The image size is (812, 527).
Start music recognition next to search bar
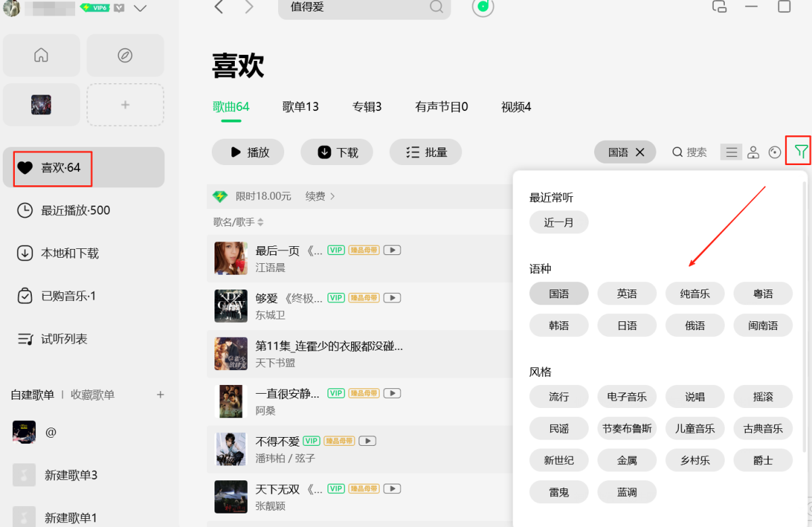coord(482,9)
